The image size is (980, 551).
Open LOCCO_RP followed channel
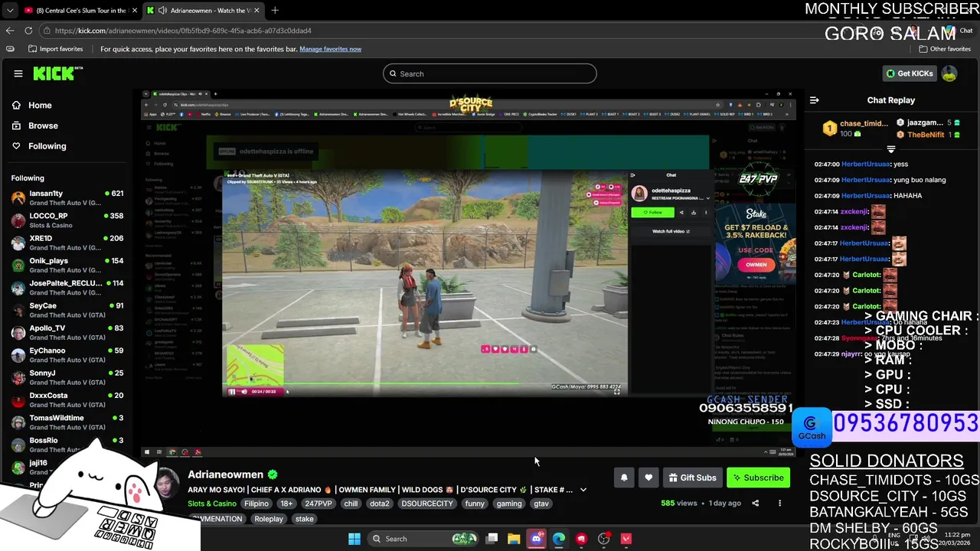pos(67,220)
